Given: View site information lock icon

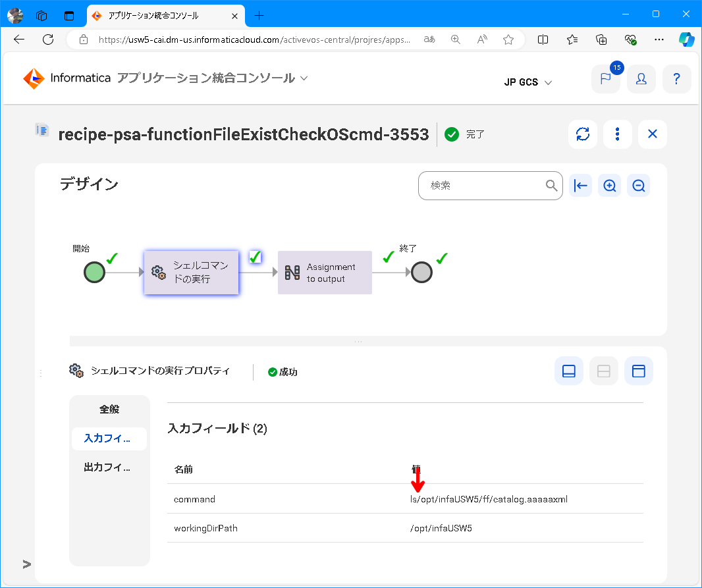Looking at the screenshot, I should point(83,40).
